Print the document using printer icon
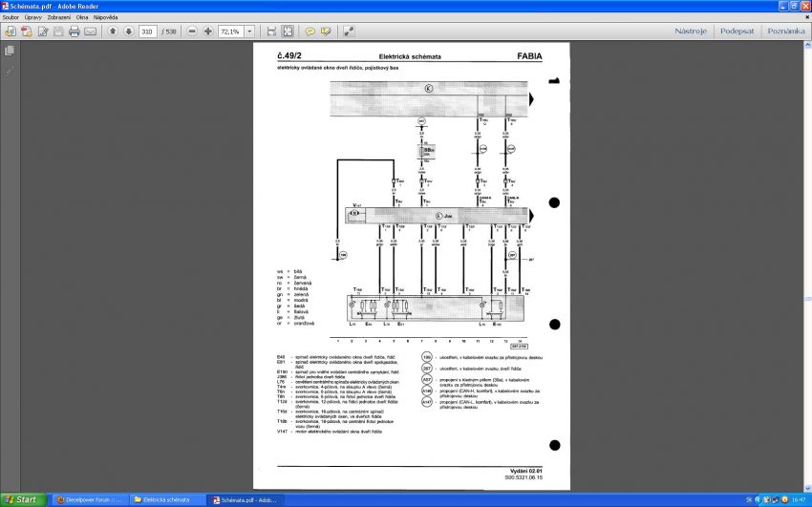 click(75, 32)
